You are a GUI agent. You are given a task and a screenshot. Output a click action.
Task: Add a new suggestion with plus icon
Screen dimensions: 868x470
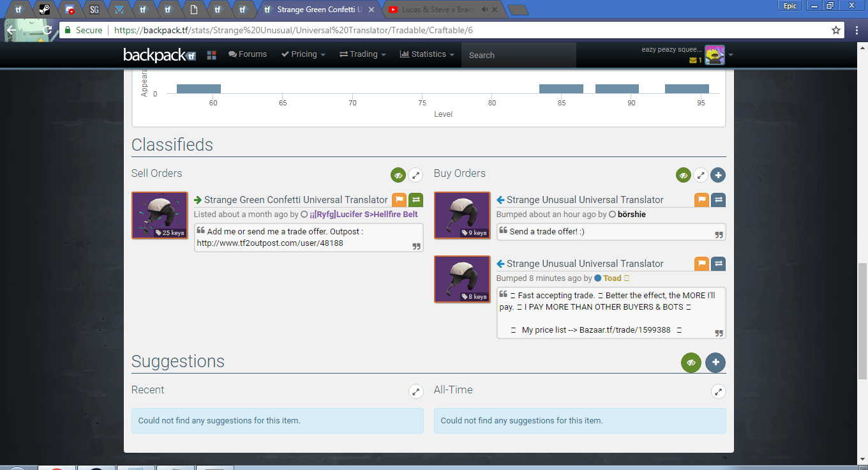coord(715,363)
